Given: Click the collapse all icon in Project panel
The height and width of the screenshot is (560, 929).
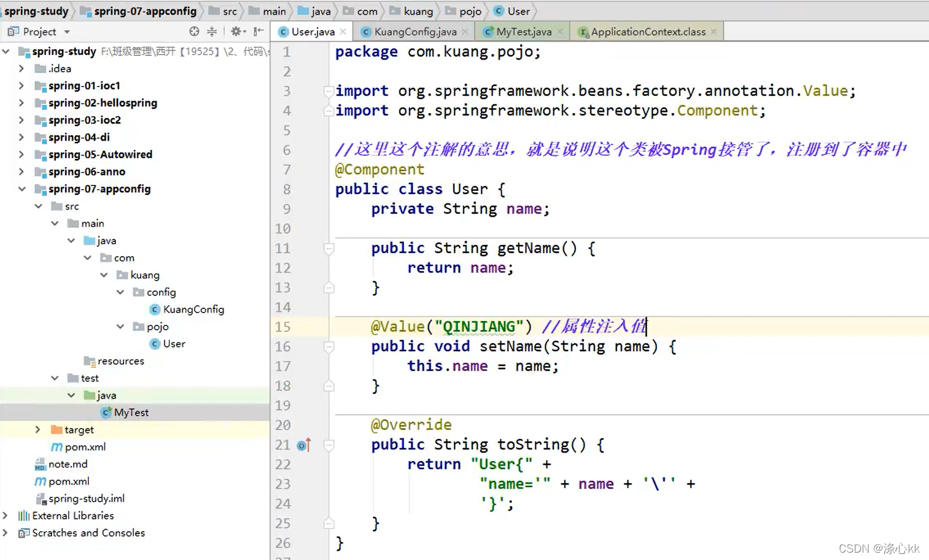Looking at the screenshot, I should click(x=212, y=31).
